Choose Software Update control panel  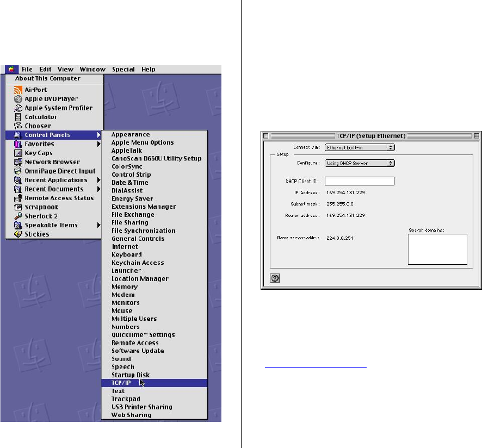tap(155, 351)
